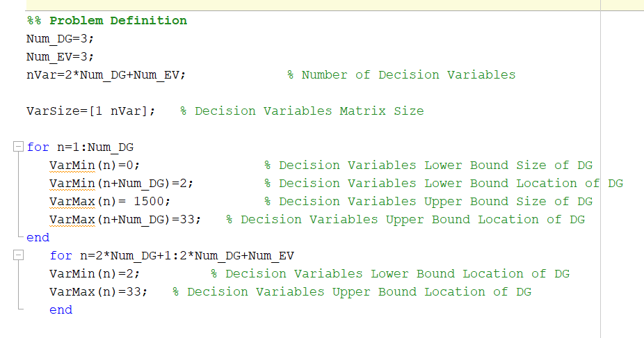Click underlined VarMax(n+Num_DG)=33 variable
This screenshot has width=644, height=338.
[x=72, y=219]
